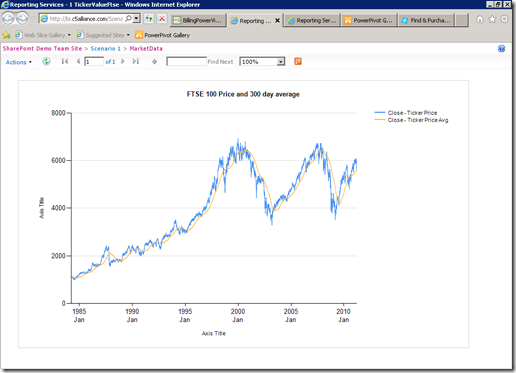
Task: Open the Actions menu
Action: tap(19, 62)
